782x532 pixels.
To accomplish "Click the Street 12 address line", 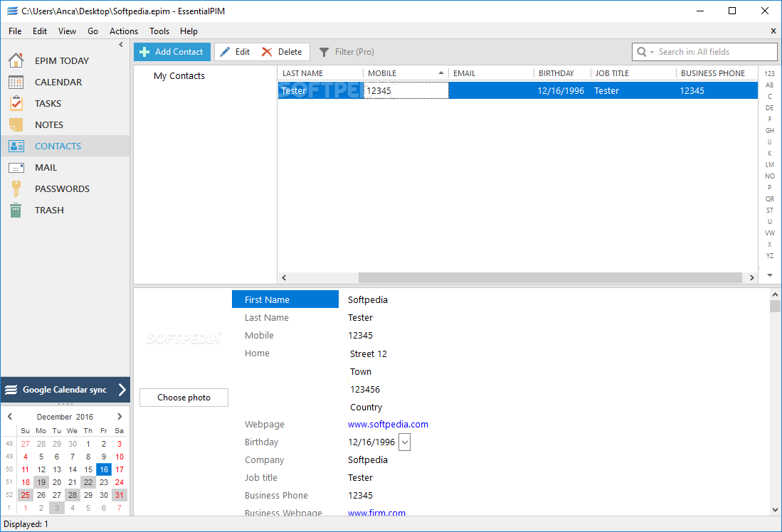I will click(x=368, y=354).
